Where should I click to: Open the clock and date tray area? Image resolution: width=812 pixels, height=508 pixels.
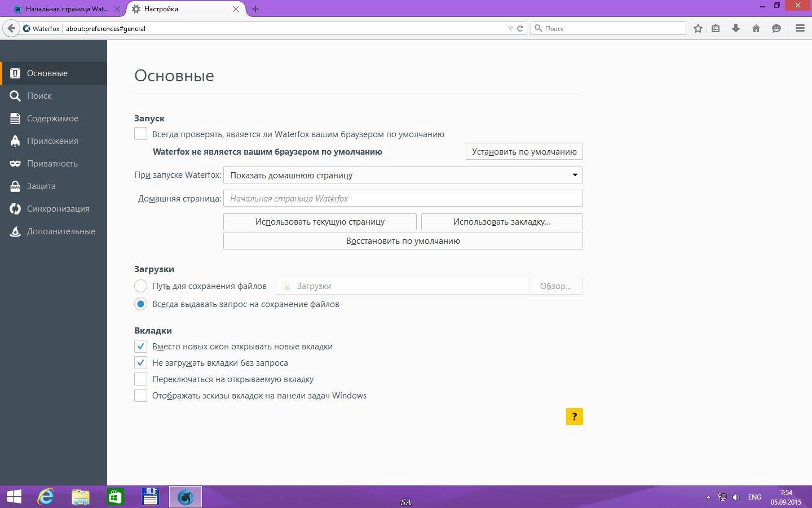click(x=786, y=497)
